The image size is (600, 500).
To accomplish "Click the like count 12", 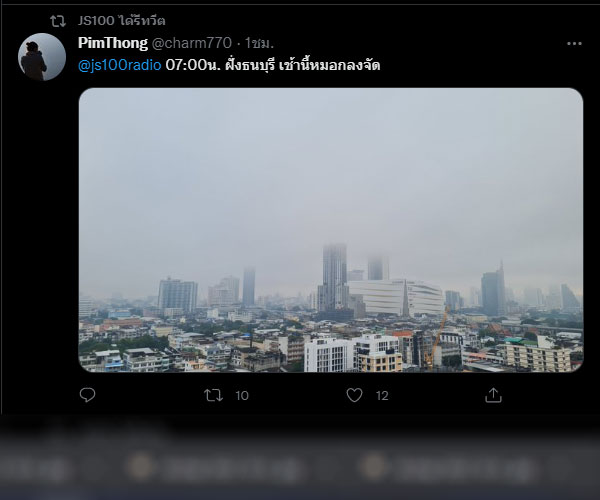I will (x=382, y=396).
